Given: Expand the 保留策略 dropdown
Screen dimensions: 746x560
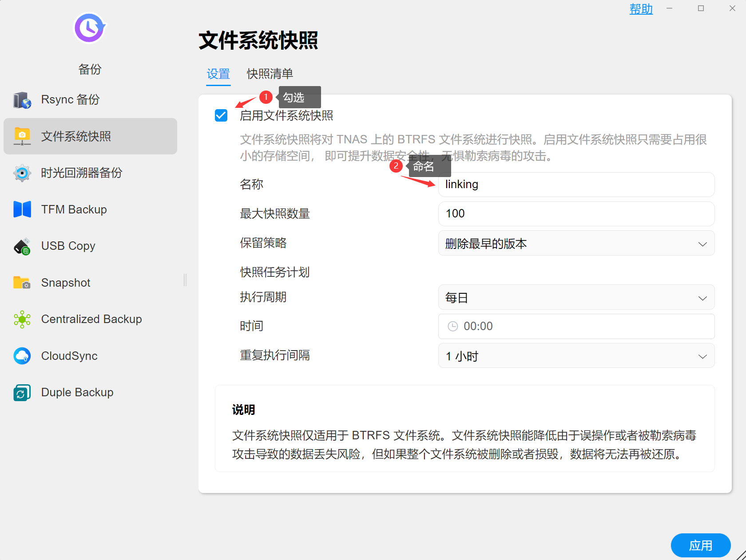Looking at the screenshot, I should point(576,244).
